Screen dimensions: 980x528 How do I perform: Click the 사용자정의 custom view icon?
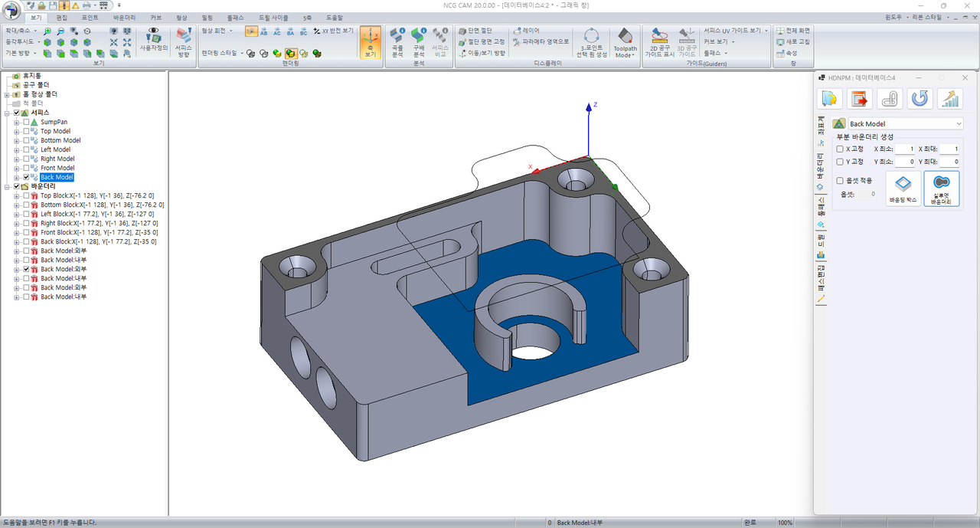click(x=154, y=41)
